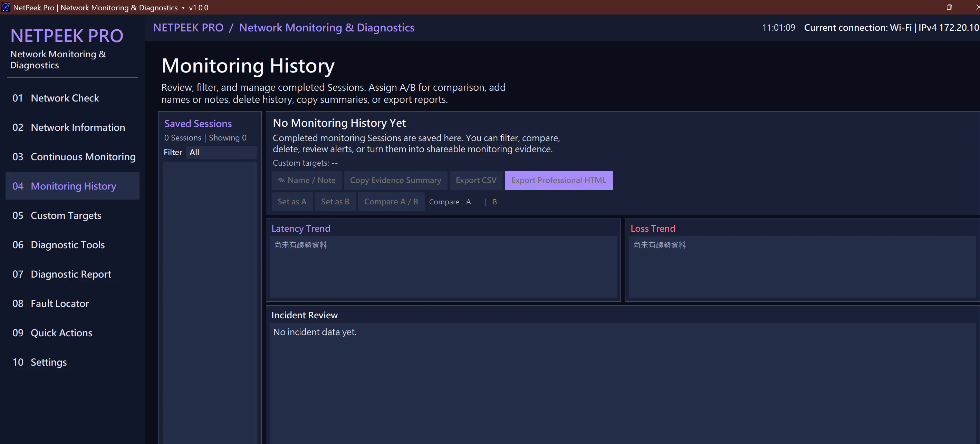The image size is (980, 444).
Task: Minimize the NetPeek Pro window
Action: pos(920,7)
